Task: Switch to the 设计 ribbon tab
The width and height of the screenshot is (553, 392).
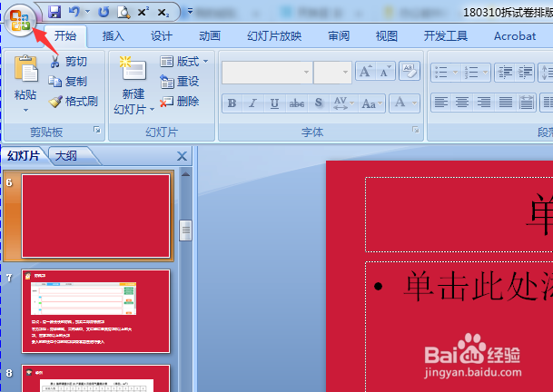Action: (x=162, y=36)
